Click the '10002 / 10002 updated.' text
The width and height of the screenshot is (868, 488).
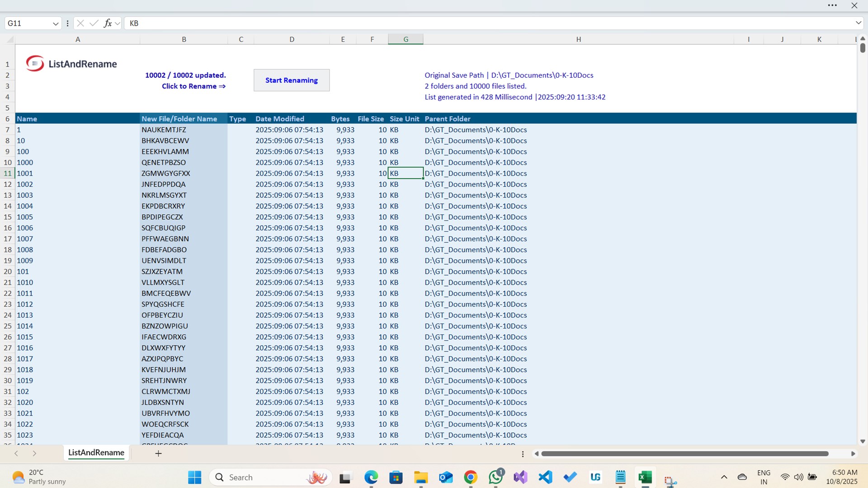click(x=185, y=75)
